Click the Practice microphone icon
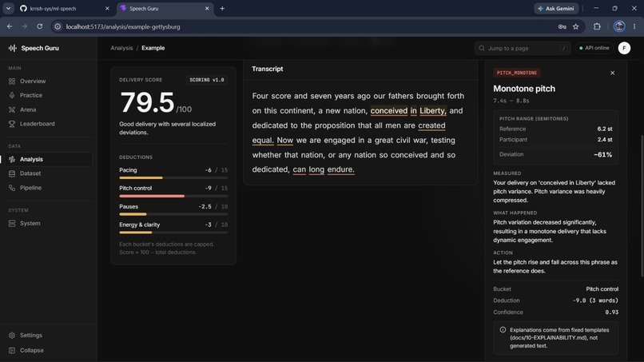Viewport: 644px width, 362px height. (x=12, y=95)
